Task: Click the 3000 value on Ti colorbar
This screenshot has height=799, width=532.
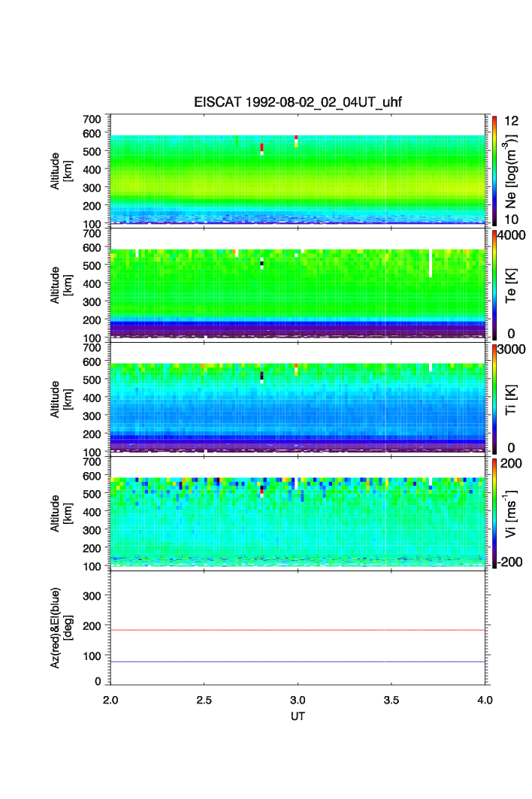Action: (x=511, y=350)
